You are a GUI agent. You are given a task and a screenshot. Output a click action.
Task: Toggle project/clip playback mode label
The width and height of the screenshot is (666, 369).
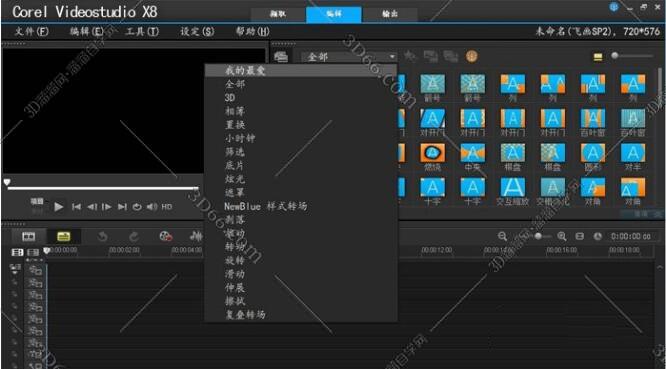37,202
